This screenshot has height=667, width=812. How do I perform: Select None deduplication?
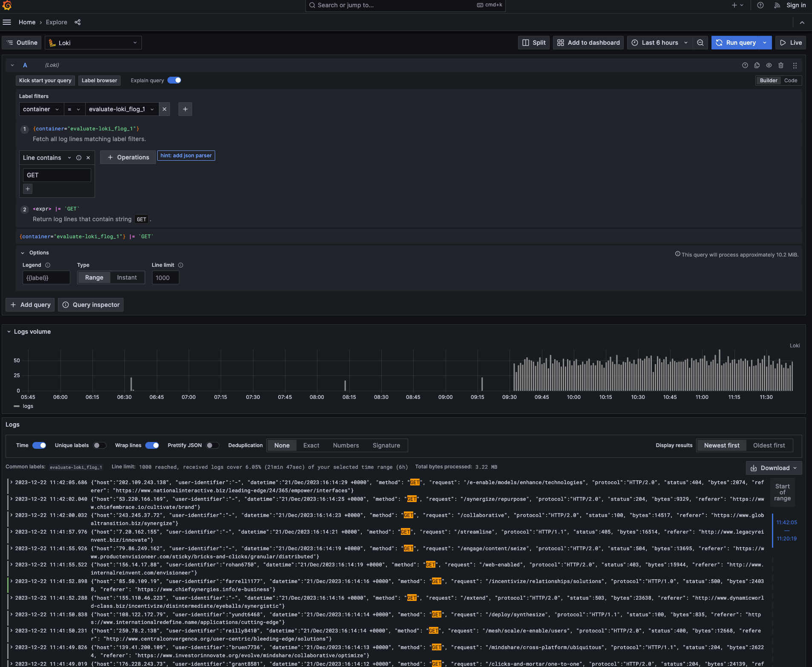[282, 445]
